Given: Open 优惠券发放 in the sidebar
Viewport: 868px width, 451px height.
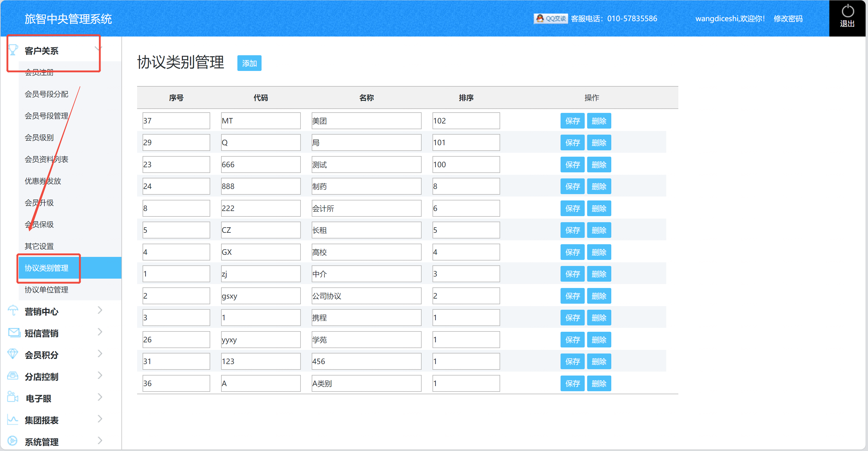Looking at the screenshot, I should (43, 181).
